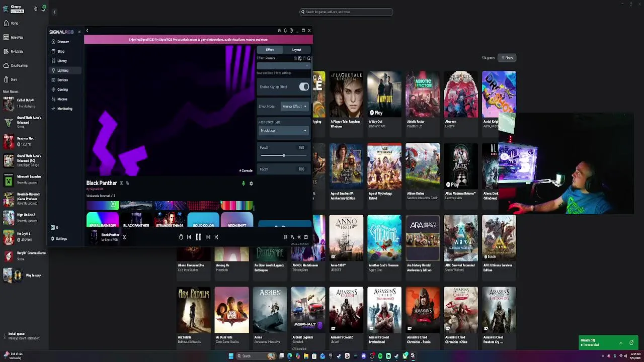Switch to the Effect tab

point(270,50)
